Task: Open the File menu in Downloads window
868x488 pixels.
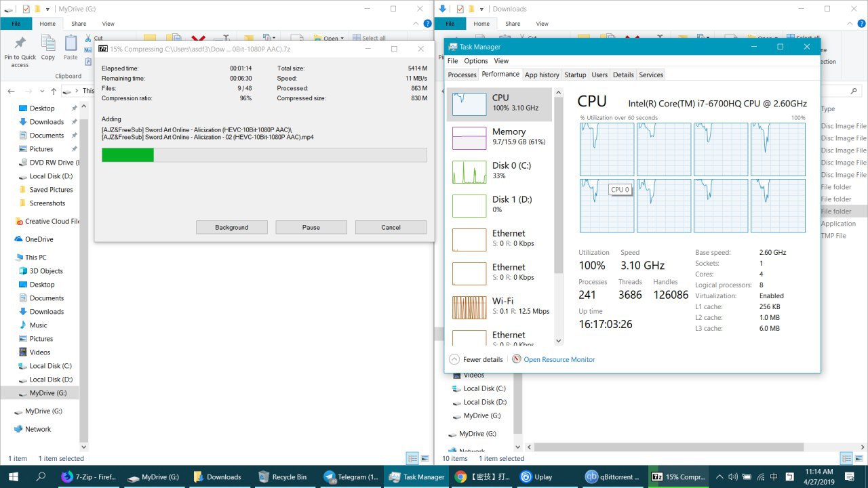Action: click(x=450, y=24)
